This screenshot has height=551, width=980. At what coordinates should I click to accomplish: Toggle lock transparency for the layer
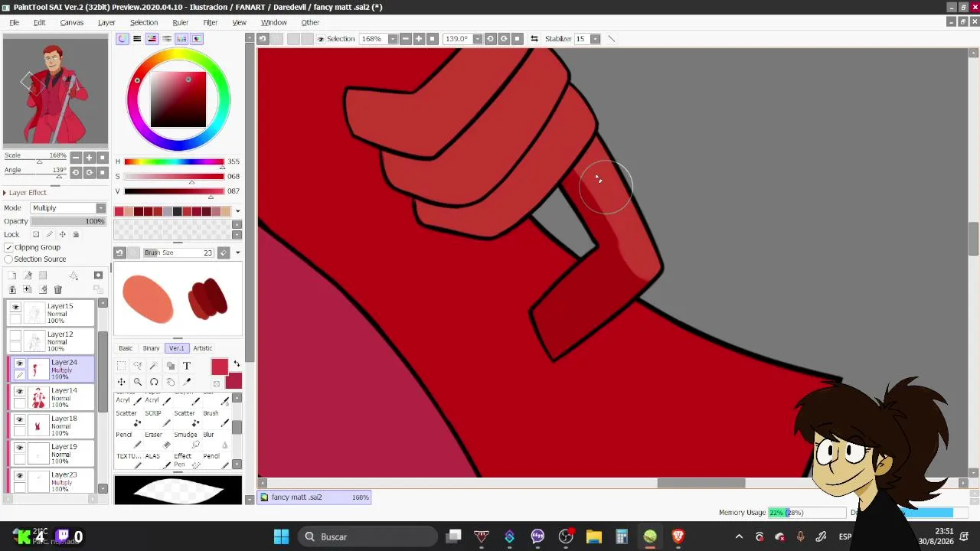point(36,234)
